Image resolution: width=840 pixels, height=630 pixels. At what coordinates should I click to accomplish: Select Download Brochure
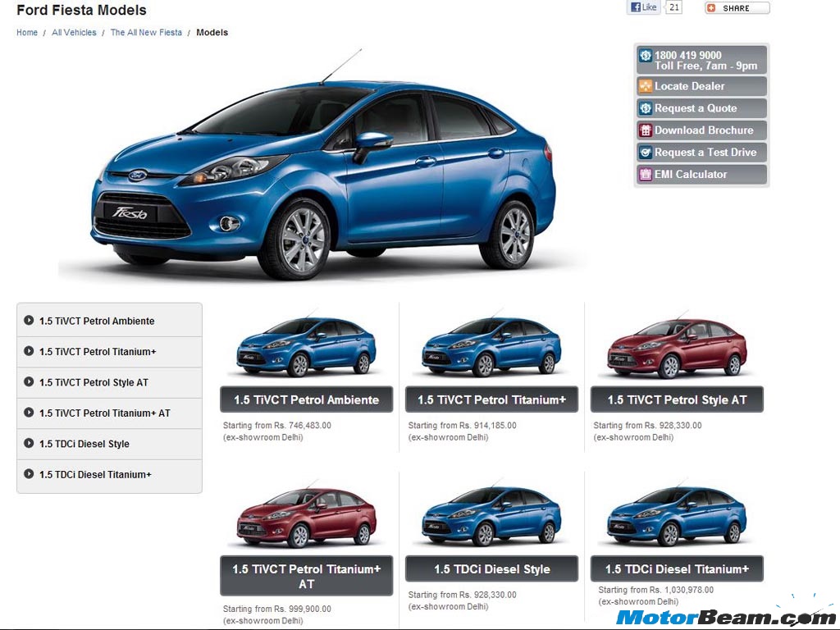click(702, 130)
